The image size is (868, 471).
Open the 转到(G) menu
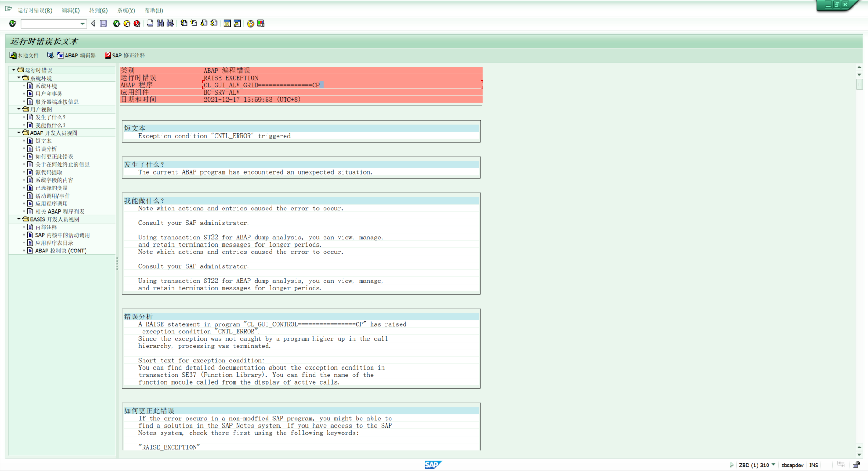98,10
